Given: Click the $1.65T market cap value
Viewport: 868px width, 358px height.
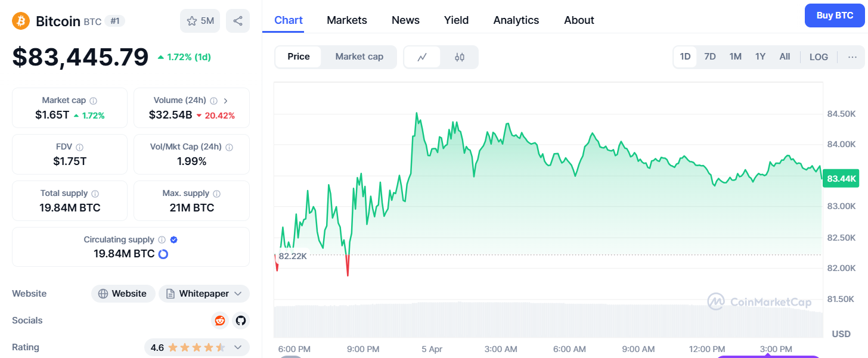Looking at the screenshot, I should 52,115.
